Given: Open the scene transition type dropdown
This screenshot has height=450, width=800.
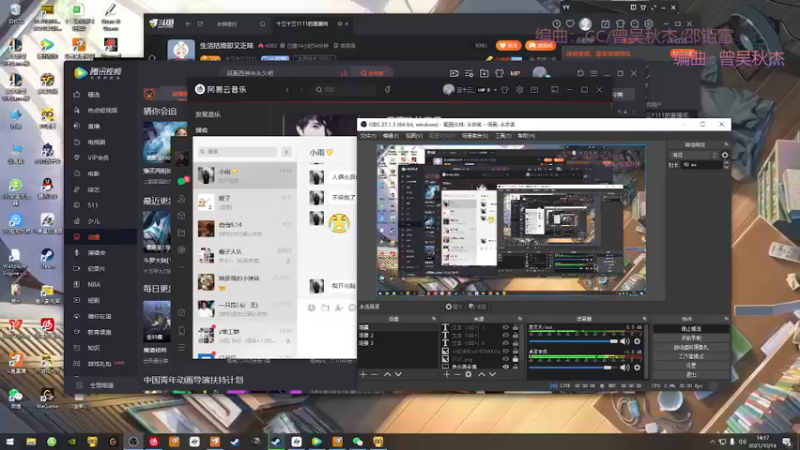Looking at the screenshot, I should click(x=694, y=155).
